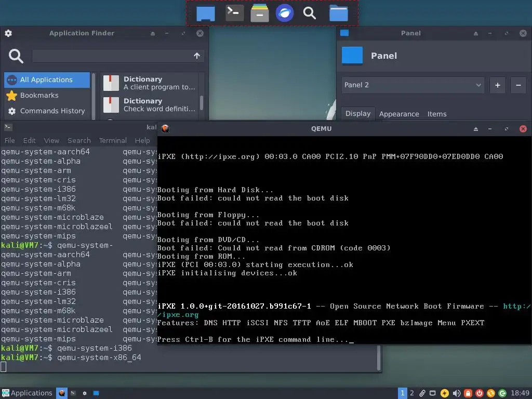Click the terminal vertical scrollbar
Viewport: 532px width, 399px height.
click(379, 358)
